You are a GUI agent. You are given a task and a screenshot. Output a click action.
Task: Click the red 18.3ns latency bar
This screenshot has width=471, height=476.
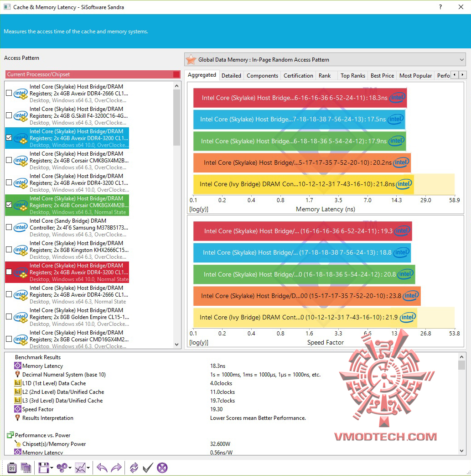pos(300,98)
